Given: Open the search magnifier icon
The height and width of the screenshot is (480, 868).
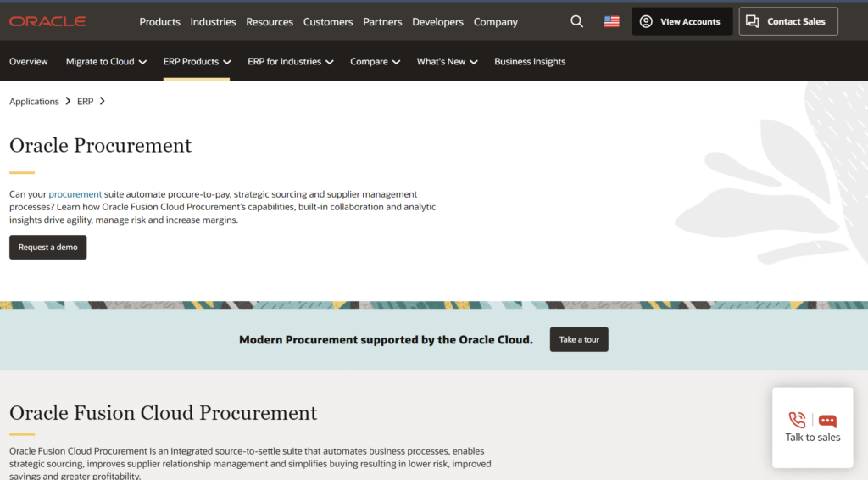Looking at the screenshot, I should coord(577,22).
